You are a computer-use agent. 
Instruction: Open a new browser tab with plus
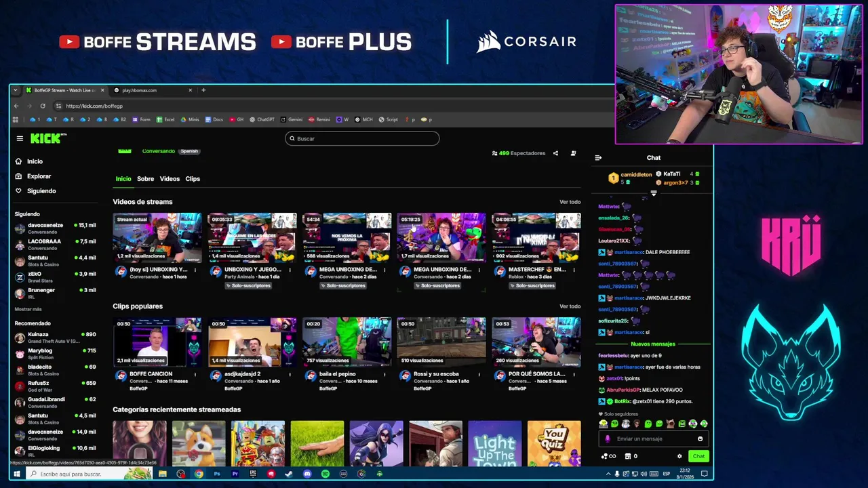pos(203,90)
